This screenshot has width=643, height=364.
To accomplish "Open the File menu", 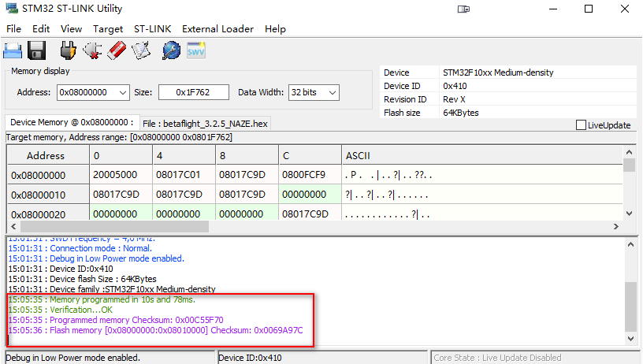I will click(x=13, y=29).
